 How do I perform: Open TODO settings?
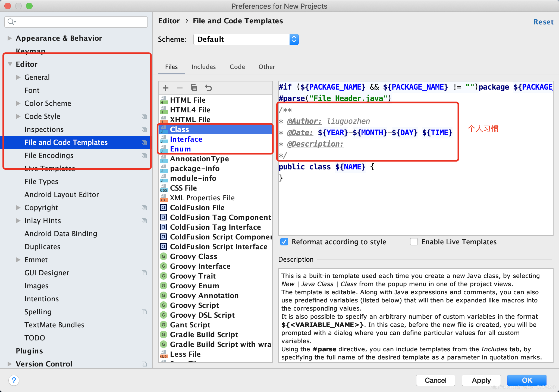(x=35, y=338)
